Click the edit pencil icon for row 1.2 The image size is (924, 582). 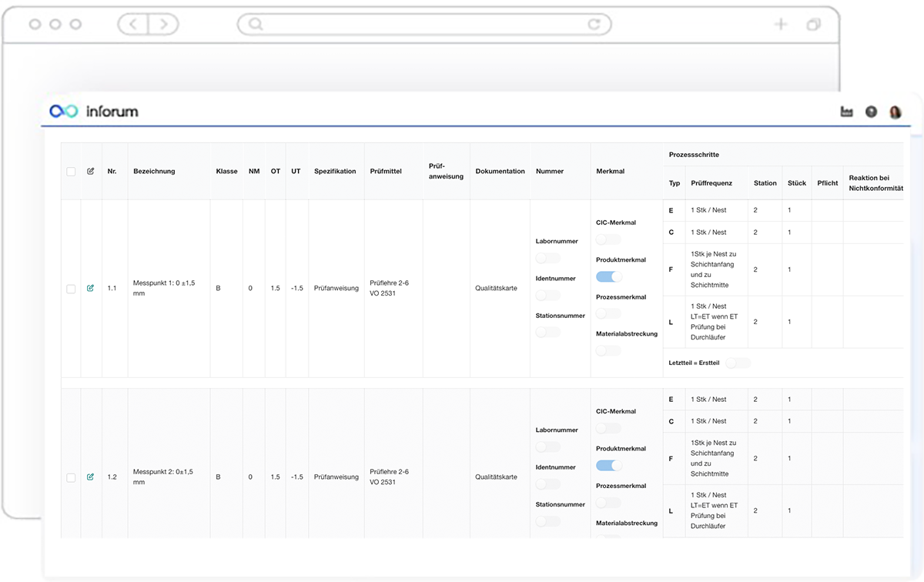tap(91, 477)
